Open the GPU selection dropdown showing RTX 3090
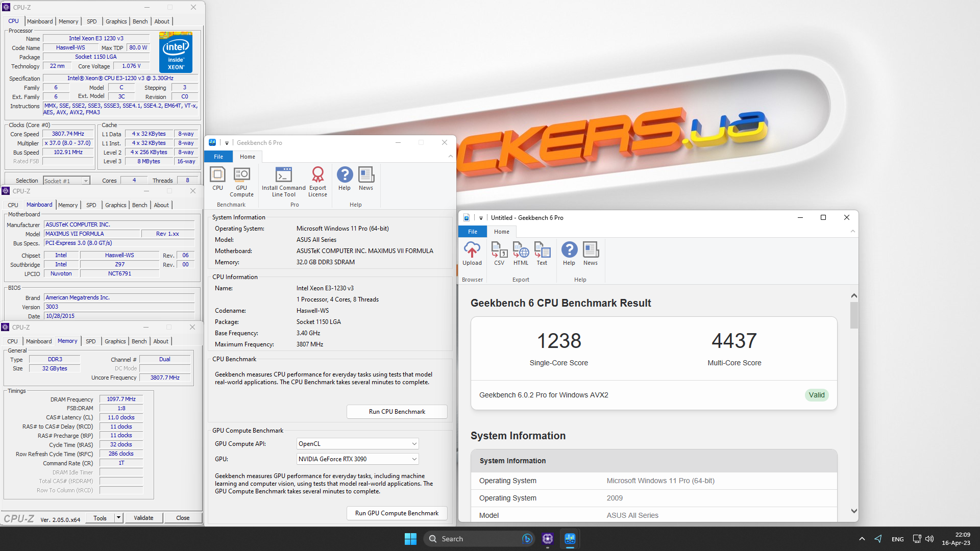 (x=358, y=459)
